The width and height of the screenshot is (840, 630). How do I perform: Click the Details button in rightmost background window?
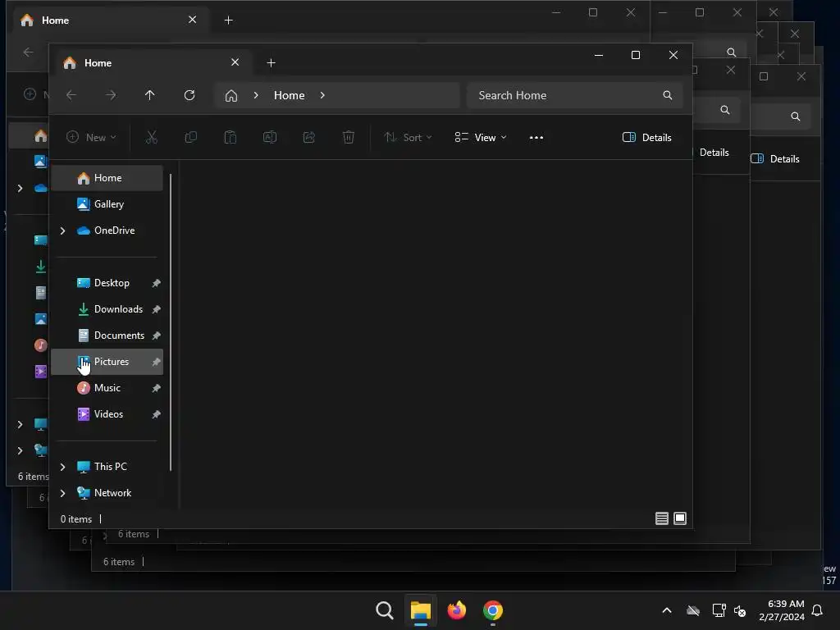775,159
